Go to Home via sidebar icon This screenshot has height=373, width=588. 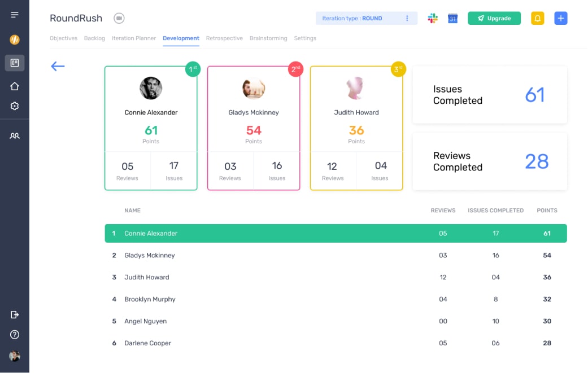pyautogui.click(x=15, y=86)
